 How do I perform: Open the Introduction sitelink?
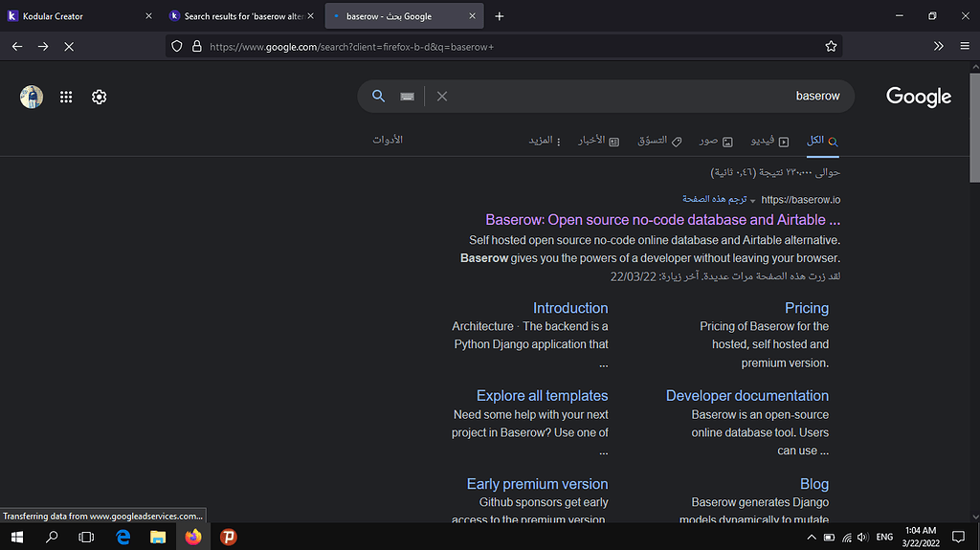[x=570, y=308]
